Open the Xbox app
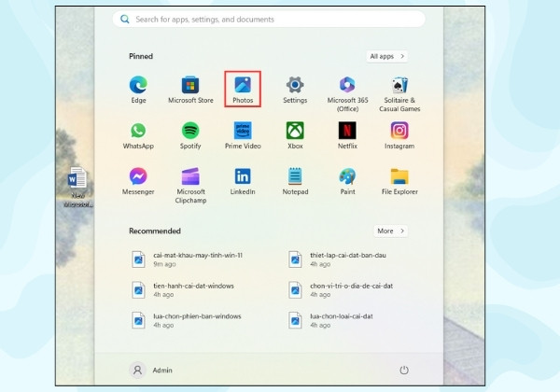Screen dimensions: 560x392 [295, 135]
